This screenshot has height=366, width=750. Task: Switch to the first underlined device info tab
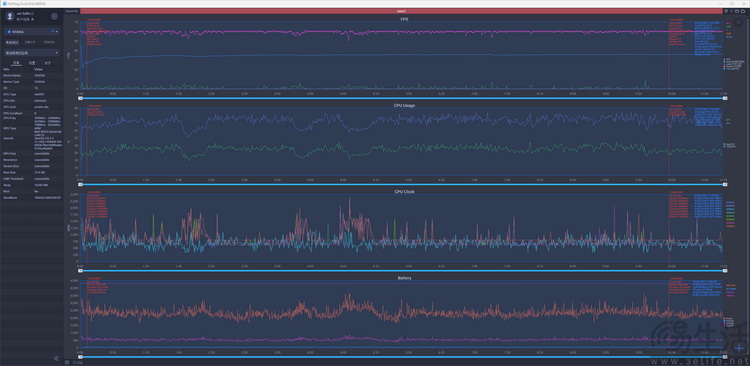click(15, 63)
